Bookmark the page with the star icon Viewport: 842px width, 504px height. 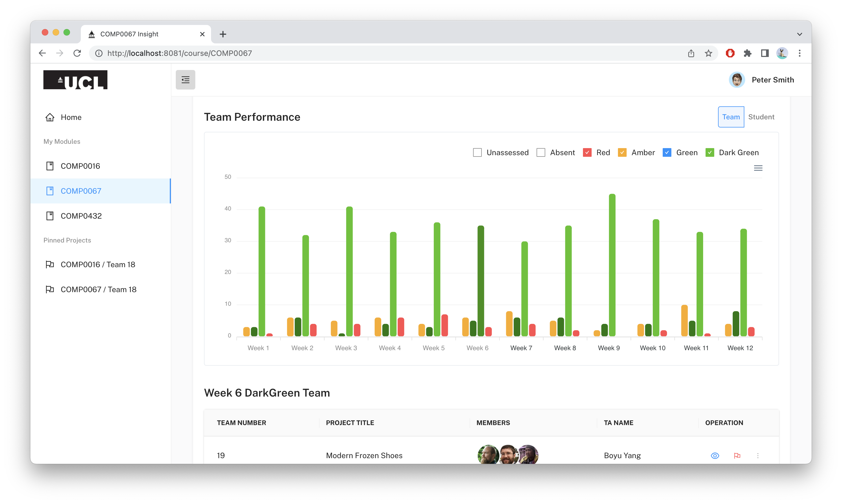coord(708,53)
